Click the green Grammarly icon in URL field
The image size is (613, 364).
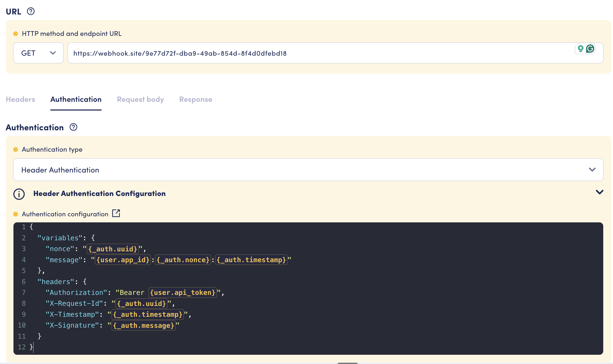point(590,49)
